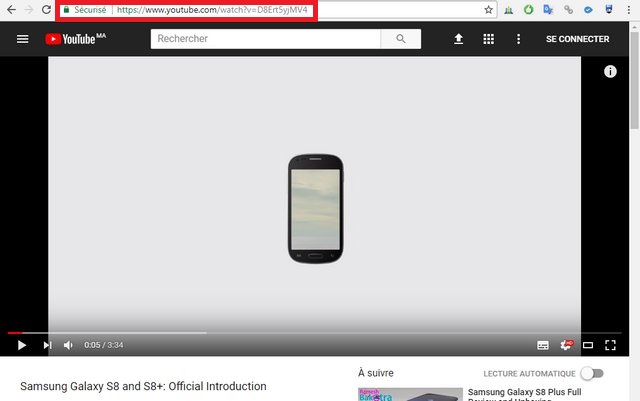Toggle subtitles on the video player

click(543, 345)
